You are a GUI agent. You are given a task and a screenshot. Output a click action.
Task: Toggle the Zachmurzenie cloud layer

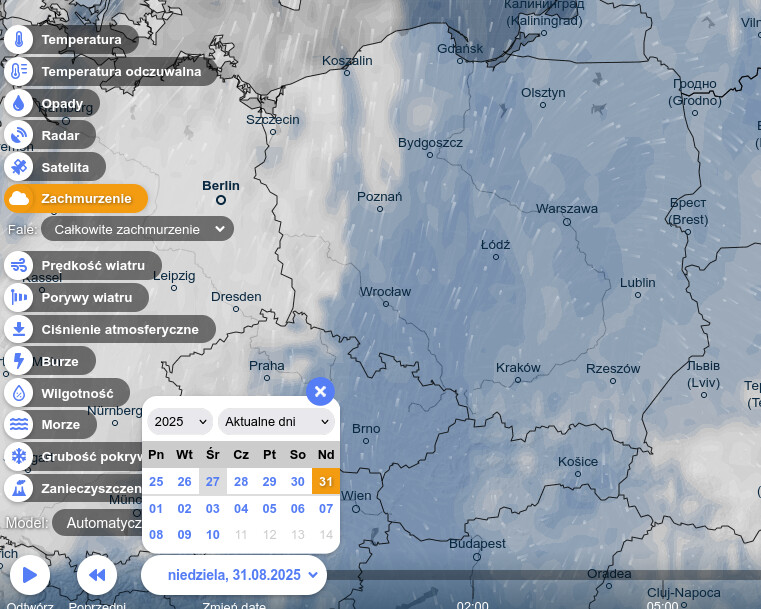coord(76,199)
